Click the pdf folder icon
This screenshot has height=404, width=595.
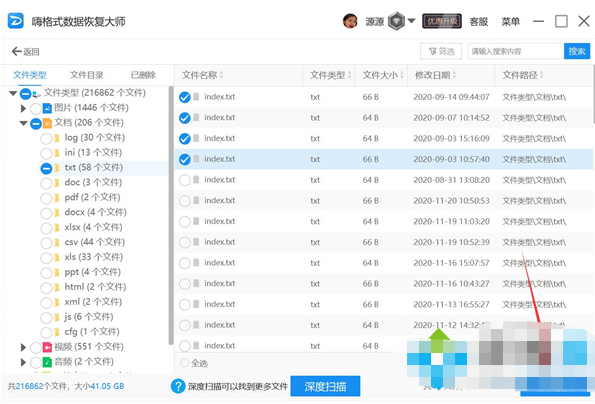[57, 198]
